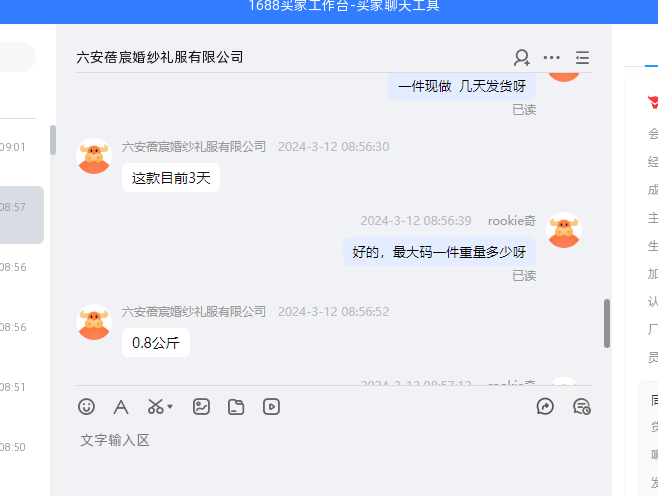Click the scissors screenshot tool
This screenshot has width=658, height=496.
155,407
